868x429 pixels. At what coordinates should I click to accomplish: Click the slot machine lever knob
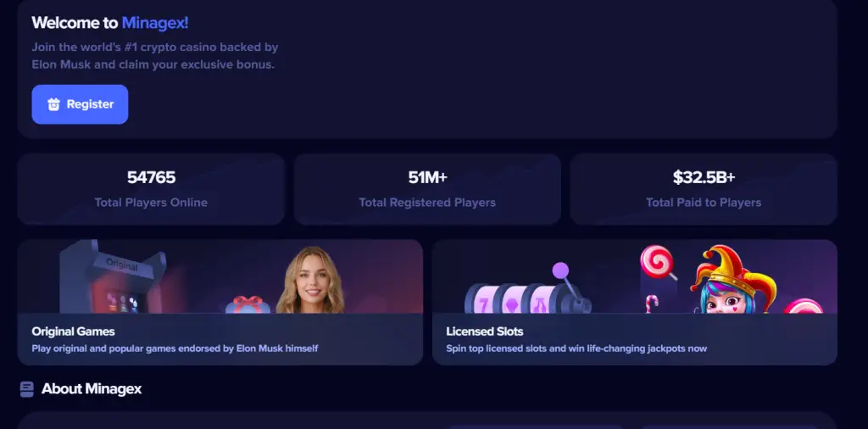point(560,270)
